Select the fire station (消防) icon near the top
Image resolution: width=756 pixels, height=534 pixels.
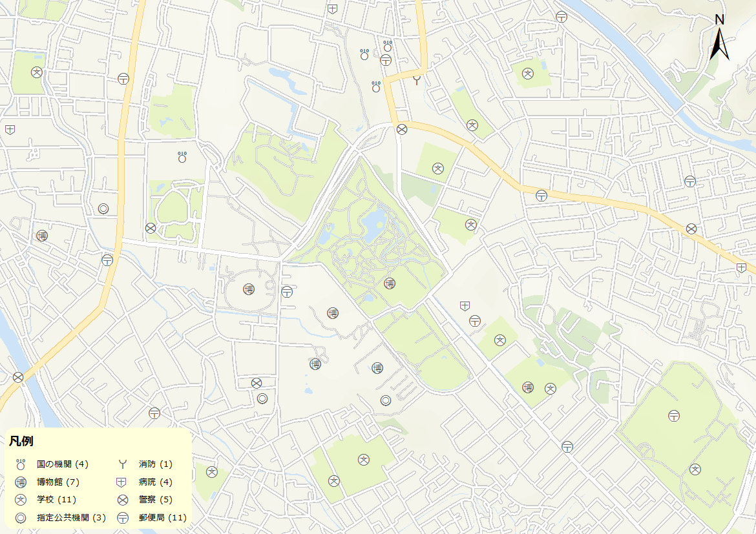[416, 81]
